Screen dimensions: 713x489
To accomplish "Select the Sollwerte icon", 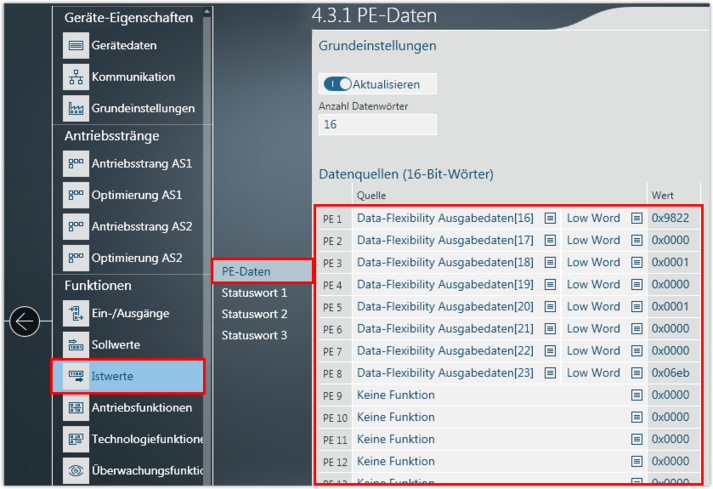I will point(75,345).
